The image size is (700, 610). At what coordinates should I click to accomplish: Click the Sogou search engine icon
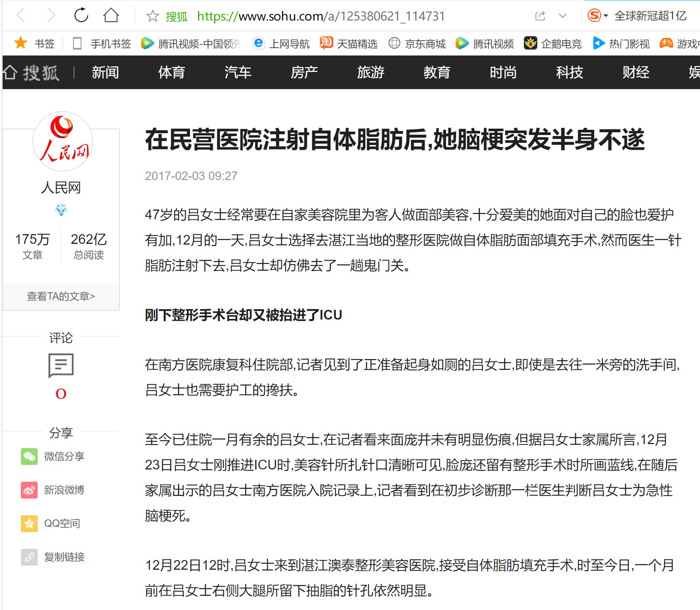594,16
